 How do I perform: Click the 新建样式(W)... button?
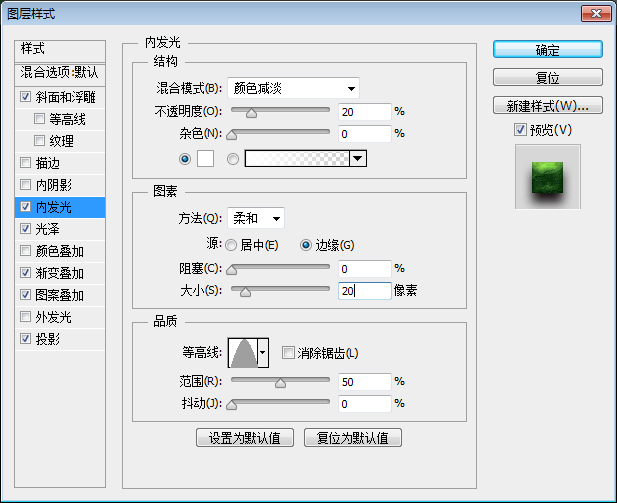coord(548,105)
